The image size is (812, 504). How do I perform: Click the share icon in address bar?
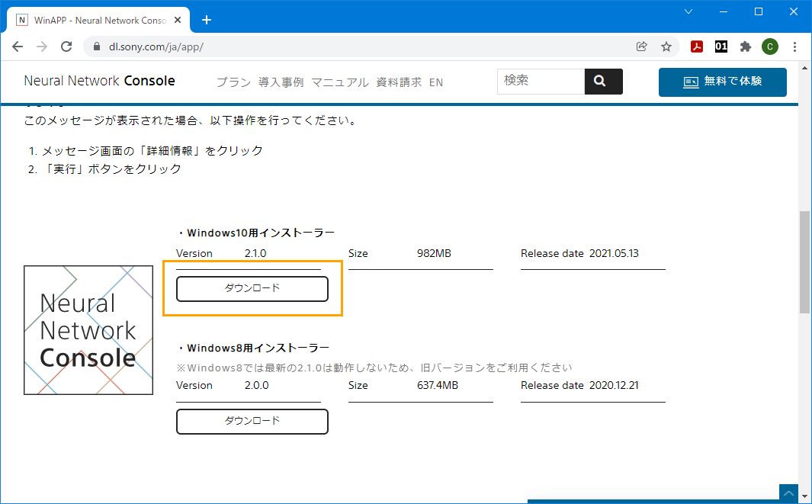click(642, 47)
